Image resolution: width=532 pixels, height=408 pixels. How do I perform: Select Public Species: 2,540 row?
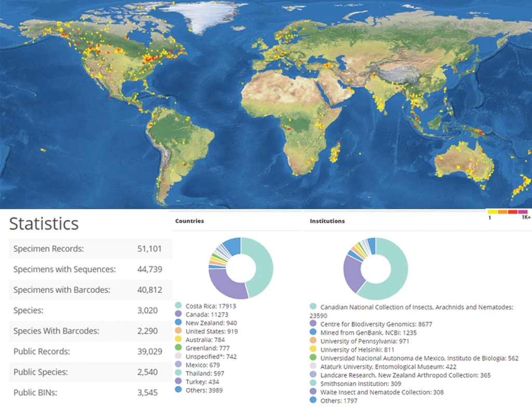(x=90, y=372)
